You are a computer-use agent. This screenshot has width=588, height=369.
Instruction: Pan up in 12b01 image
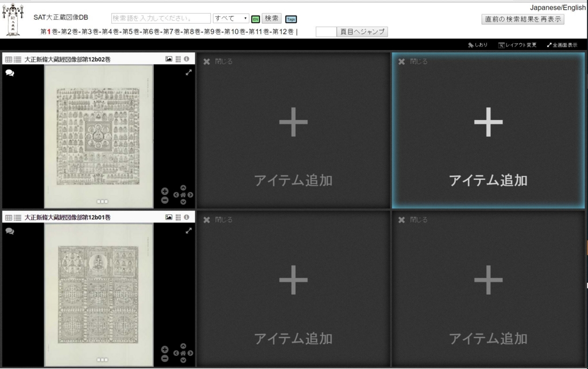(x=183, y=346)
